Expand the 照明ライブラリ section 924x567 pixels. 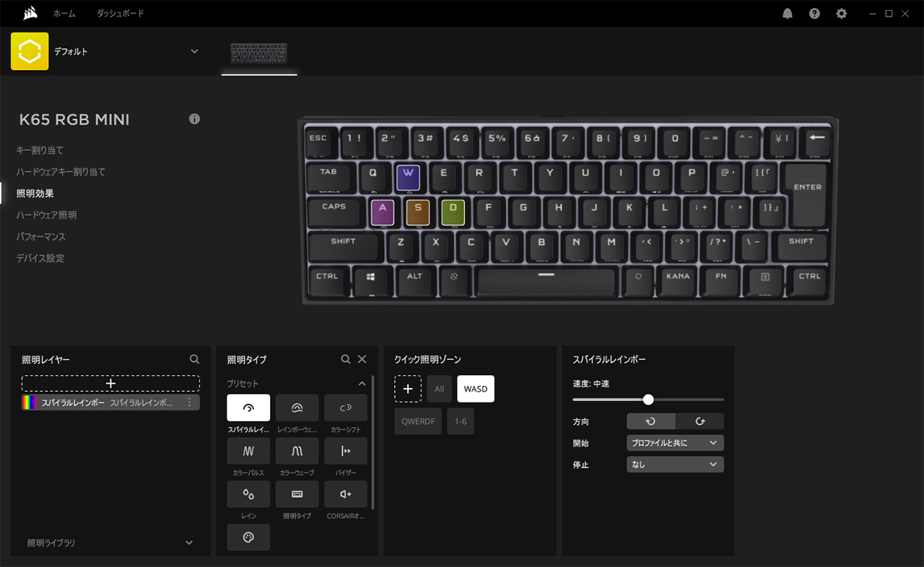(189, 542)
